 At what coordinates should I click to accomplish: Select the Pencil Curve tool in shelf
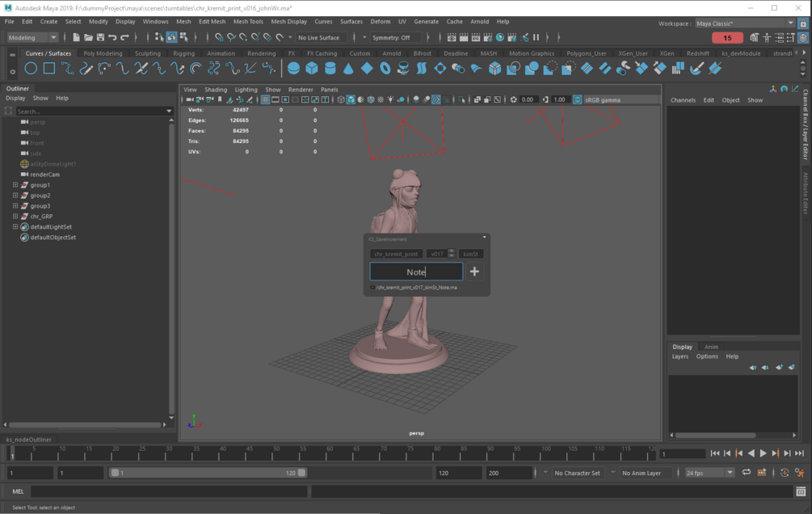point(86,69)
